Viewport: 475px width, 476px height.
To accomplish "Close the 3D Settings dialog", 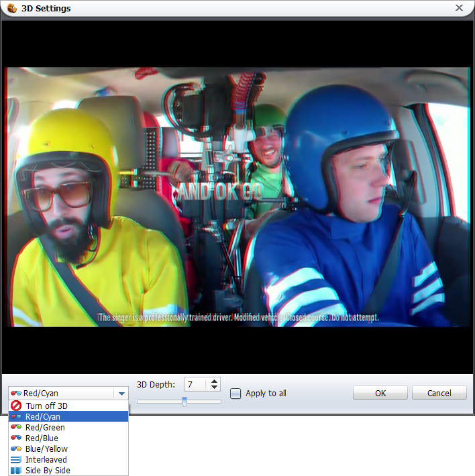I will click(459, 8).
